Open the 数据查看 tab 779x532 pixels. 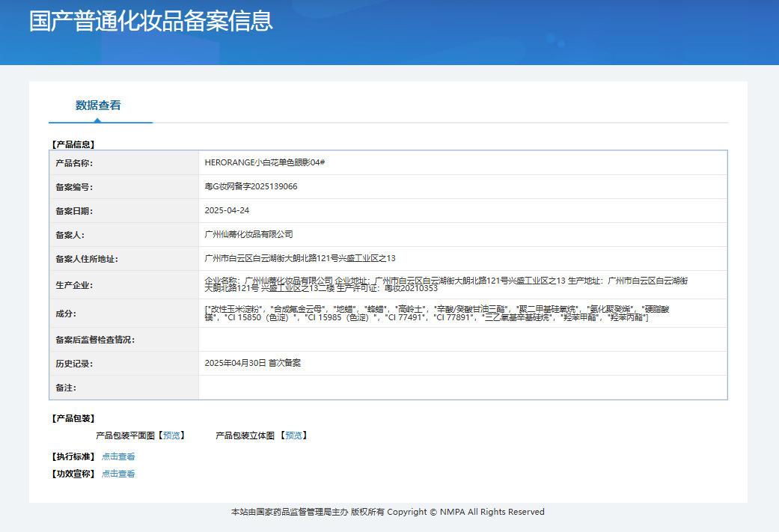pos(98,106)
